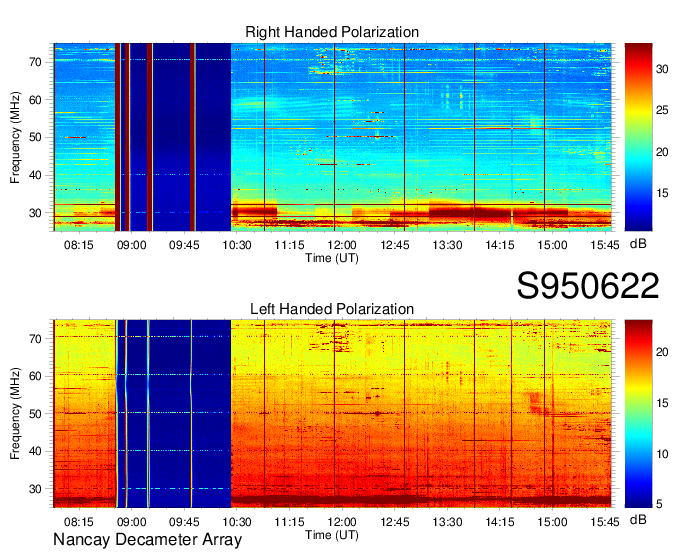The image size is (680, 552).
Task: Click the 20 dB tick on Left Handed colorbar
Action: 662,352
